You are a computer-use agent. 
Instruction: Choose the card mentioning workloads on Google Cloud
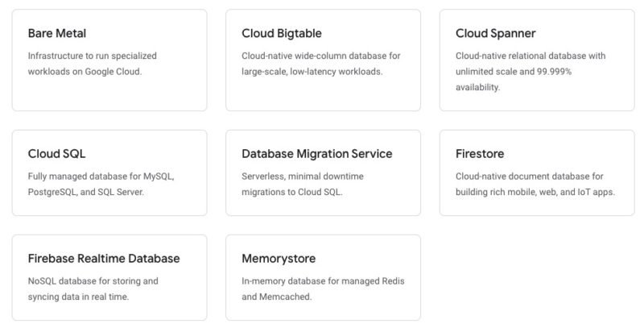(x=109, y=60)
